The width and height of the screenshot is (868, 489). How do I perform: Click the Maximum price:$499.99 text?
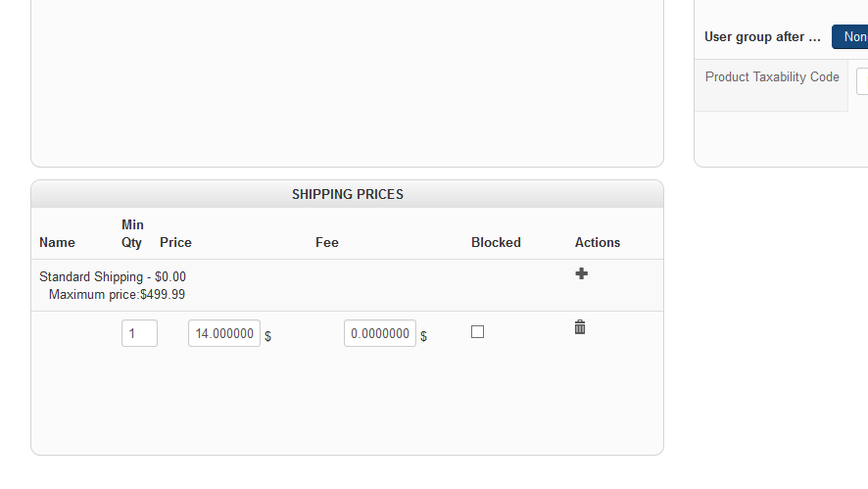(117, 294)
